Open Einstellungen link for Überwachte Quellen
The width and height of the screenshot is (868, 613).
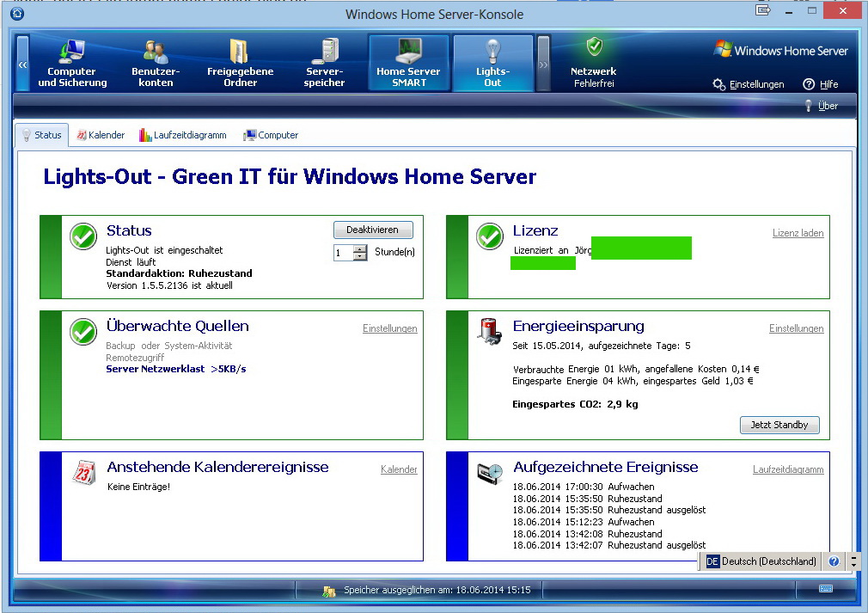pyautogui.click(x=389, y=328)
